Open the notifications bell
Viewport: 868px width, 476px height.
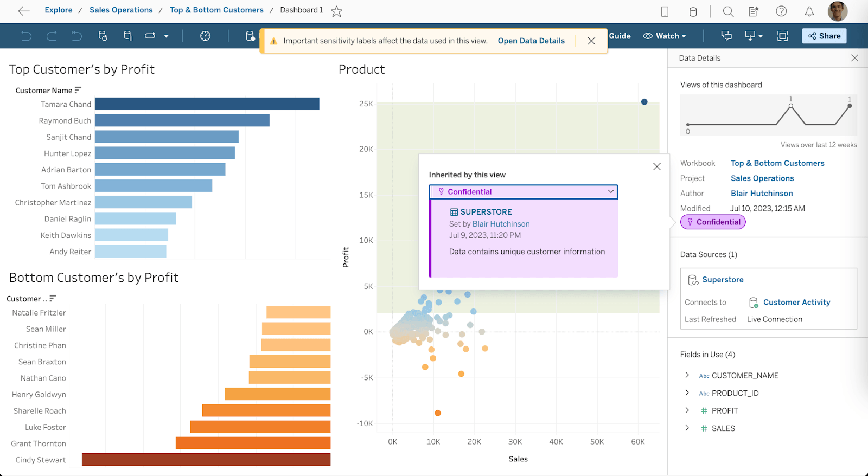coord(809,11)
